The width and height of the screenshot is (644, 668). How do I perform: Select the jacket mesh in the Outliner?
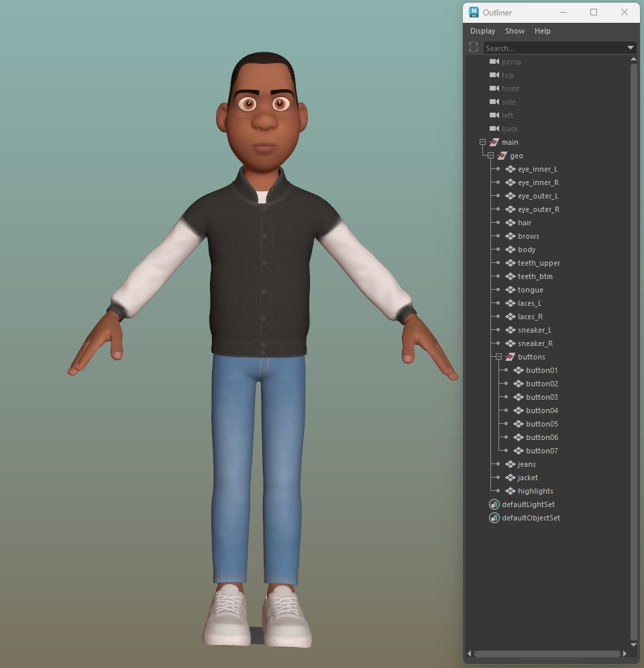[528, 478]
